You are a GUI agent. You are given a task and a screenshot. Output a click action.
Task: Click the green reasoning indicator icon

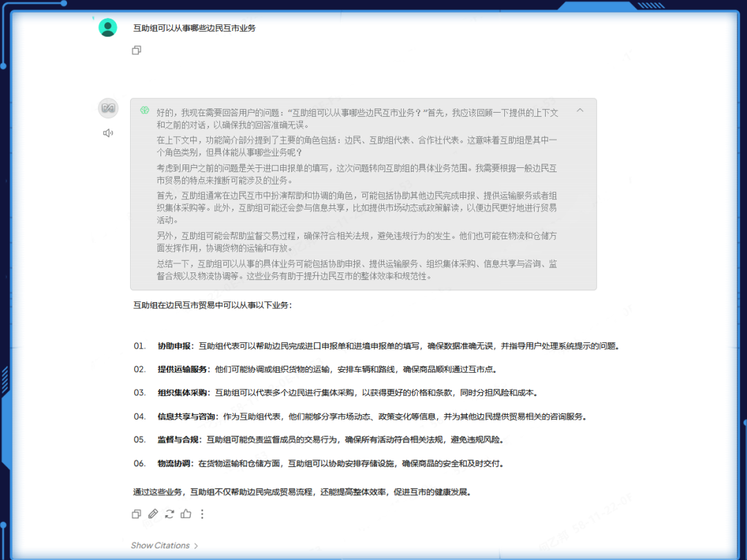[145, 111]
